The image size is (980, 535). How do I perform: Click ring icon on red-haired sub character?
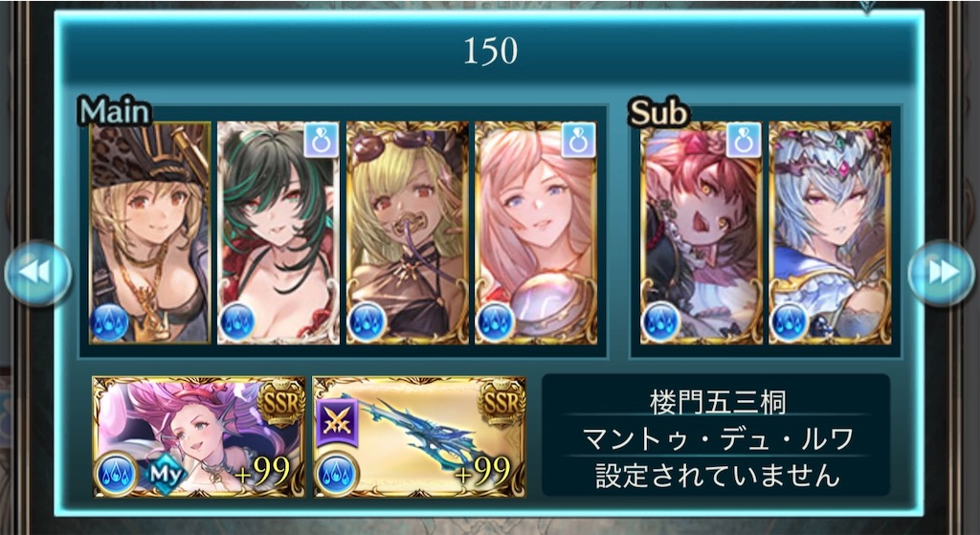744,140
